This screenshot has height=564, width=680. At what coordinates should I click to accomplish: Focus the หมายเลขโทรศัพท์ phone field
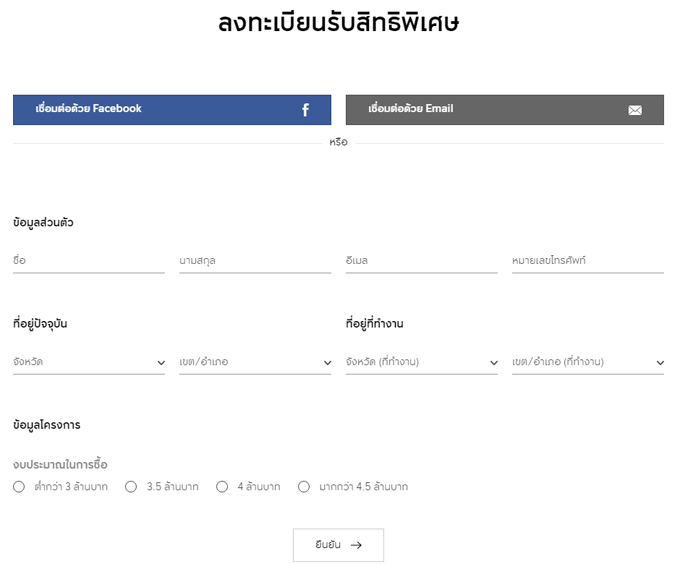click(587, 261)
